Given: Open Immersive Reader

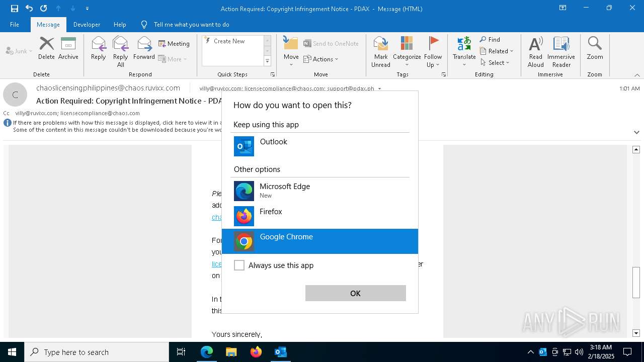Looking at the screenshot, I should [x=561, y=51].
